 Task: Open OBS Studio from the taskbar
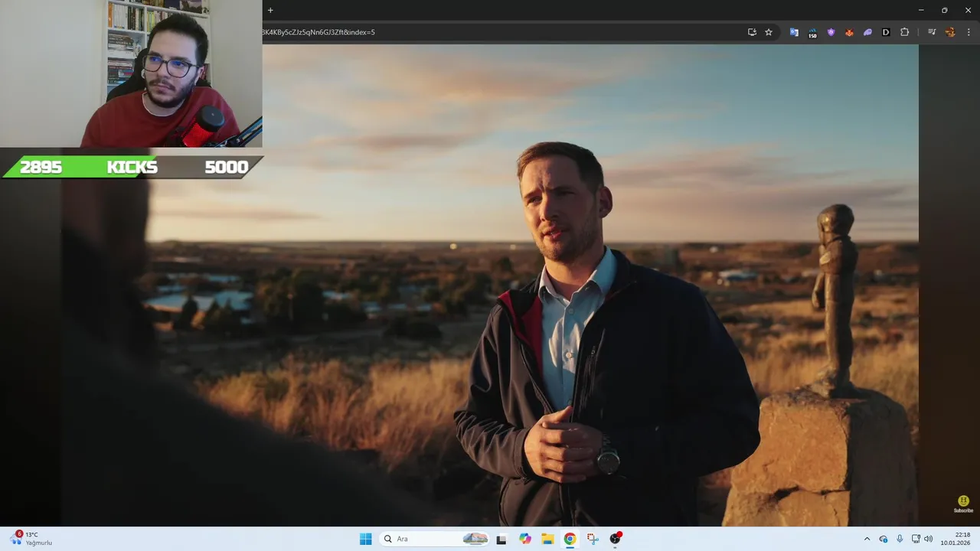(615, 539)
